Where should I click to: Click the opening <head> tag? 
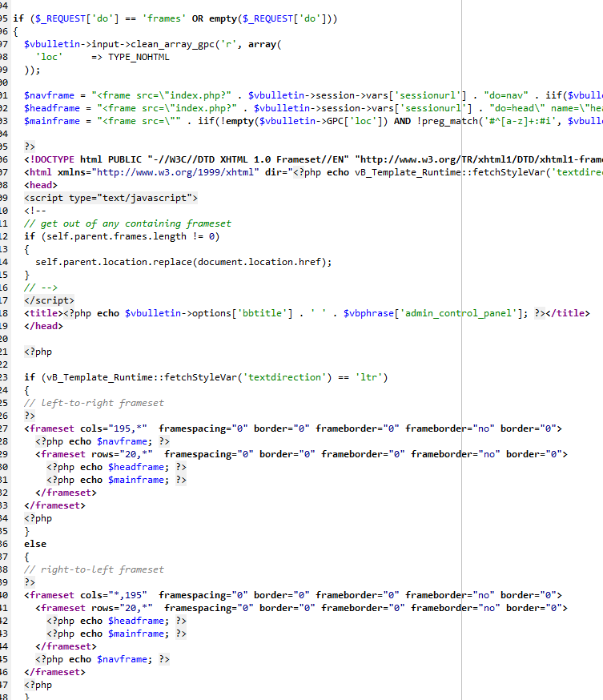click(41, 185)
